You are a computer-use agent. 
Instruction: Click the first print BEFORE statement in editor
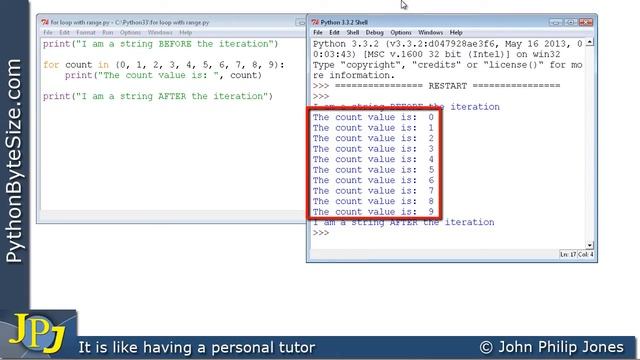click(160, 44)
